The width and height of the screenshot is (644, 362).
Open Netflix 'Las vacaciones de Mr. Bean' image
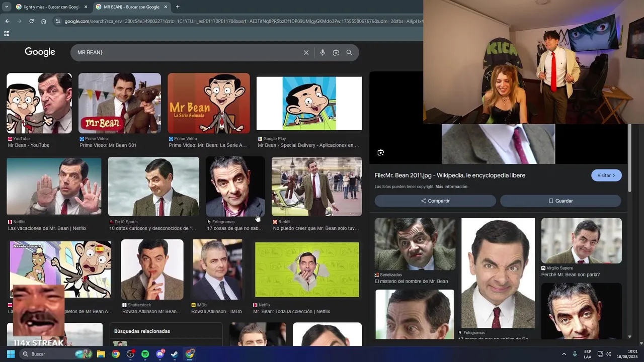click(54, 187)
